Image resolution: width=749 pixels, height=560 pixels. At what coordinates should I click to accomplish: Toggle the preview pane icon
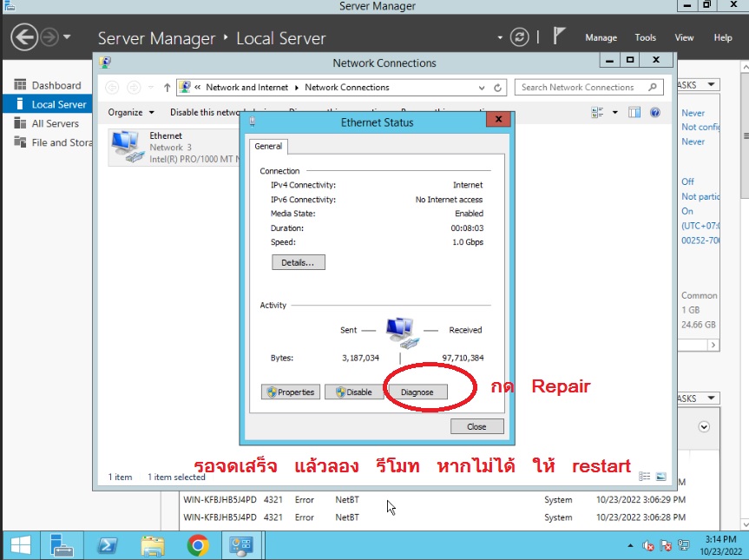(634, 112)
